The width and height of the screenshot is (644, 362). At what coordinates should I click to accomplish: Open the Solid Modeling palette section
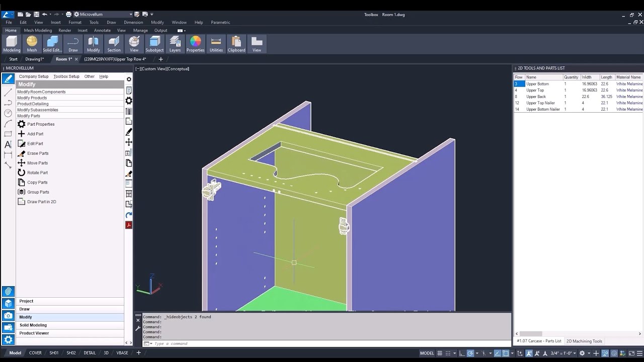click(x=70, y=325)
